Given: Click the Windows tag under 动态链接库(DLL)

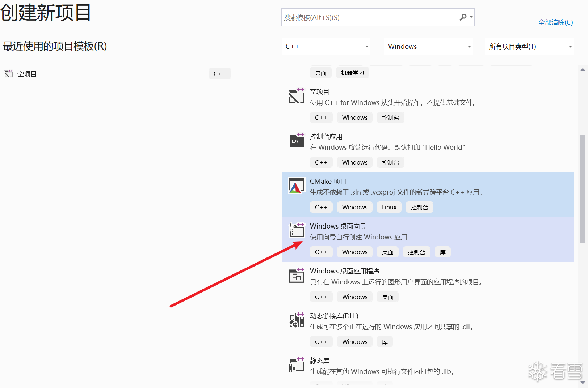Looking at the screenshot, I should pos(355,342).
